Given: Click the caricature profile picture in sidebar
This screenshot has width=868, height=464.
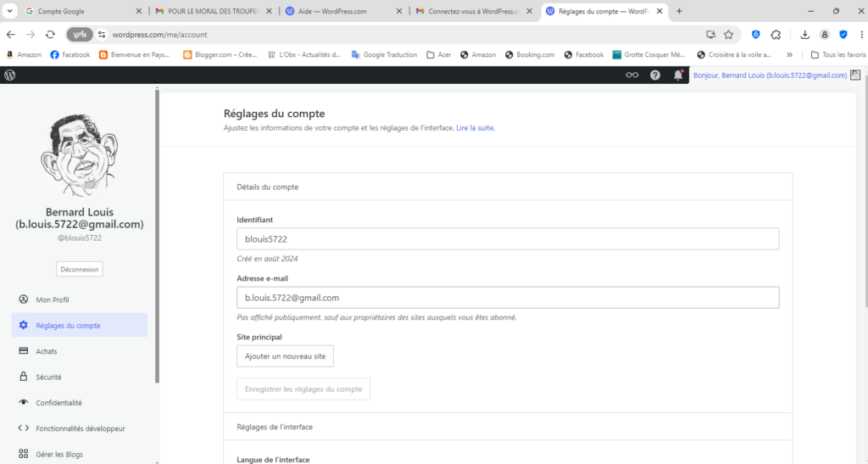Looking at the screenshot, I should (79, 154).
